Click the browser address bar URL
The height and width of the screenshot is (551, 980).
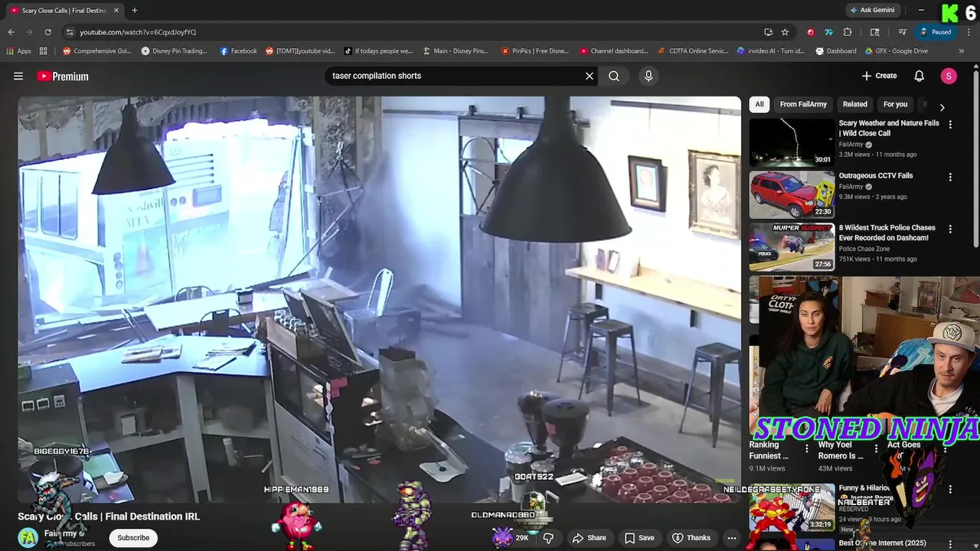point(139,32)
